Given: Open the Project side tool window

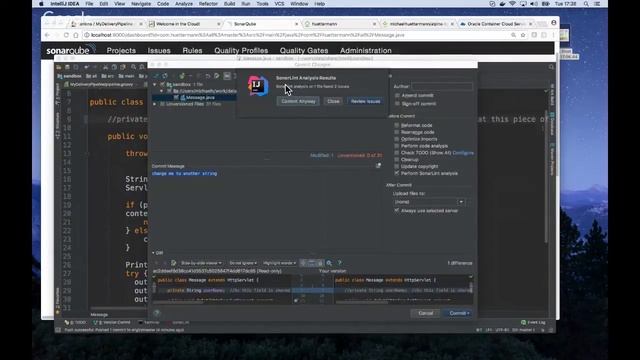Looking at the screenshot, I should [x=58, y=93].
